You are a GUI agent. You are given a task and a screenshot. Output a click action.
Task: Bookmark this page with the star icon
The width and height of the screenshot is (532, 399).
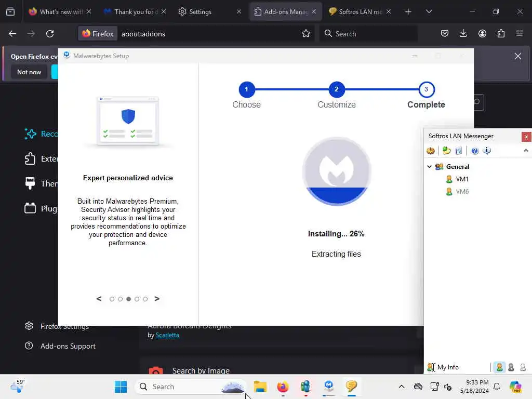pyautogui.click(x=305, y=34)
